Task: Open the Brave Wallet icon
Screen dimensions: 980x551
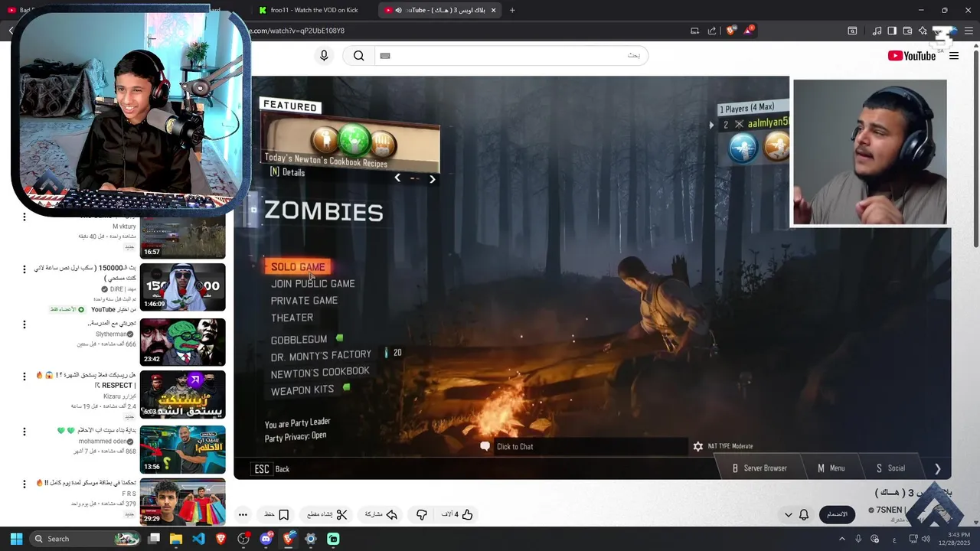Action: (907, 31)
